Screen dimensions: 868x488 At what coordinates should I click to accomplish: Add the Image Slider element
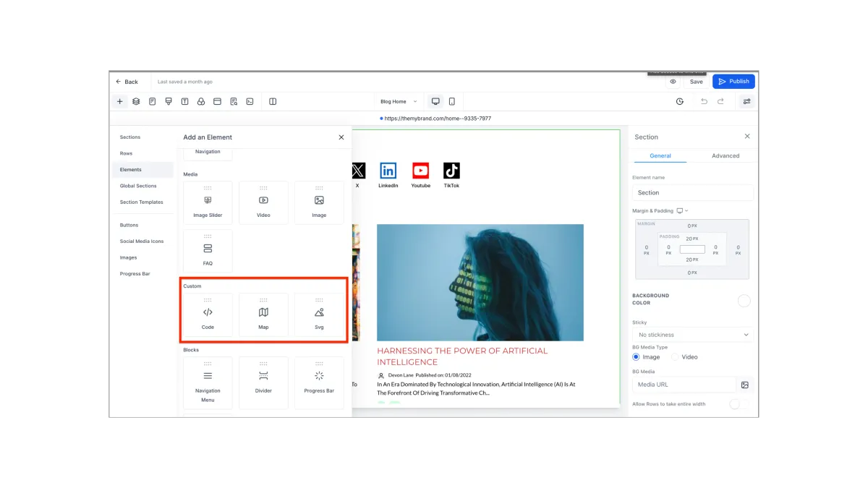point(208,203)
